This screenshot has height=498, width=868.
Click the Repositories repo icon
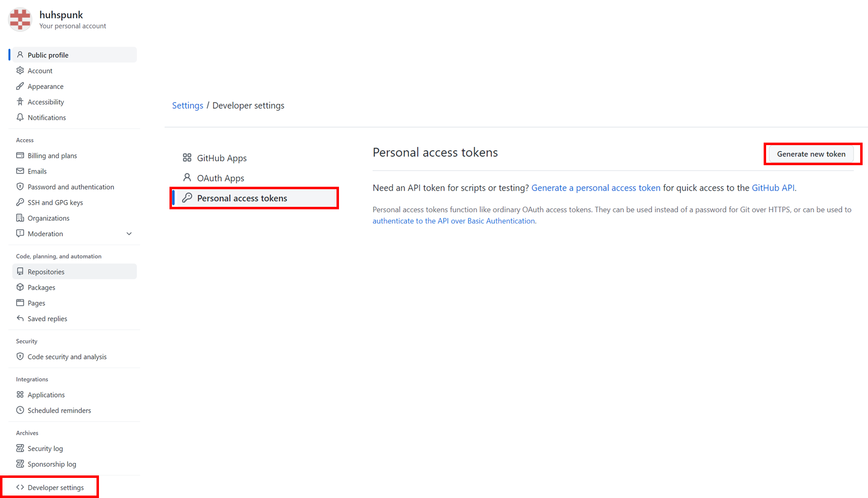pos(20,272)
